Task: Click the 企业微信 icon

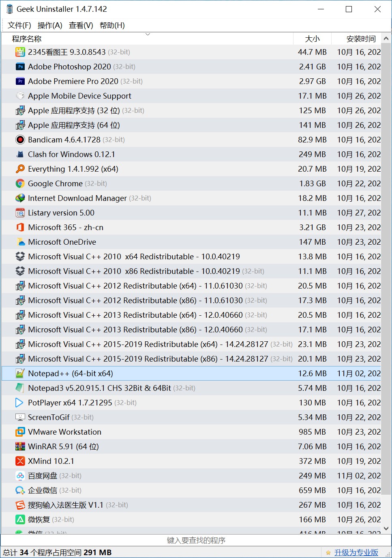Action: pyautogui.click(x=20, y=490)
